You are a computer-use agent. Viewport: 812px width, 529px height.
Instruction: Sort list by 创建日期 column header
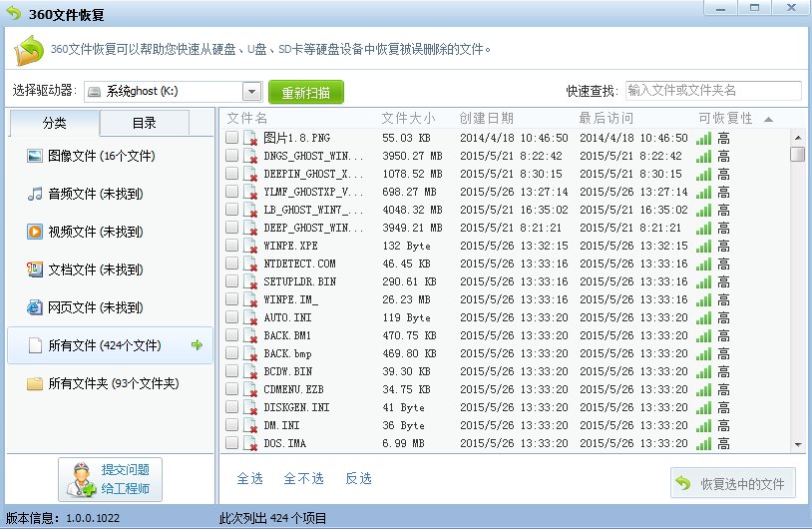click(486, 118)
